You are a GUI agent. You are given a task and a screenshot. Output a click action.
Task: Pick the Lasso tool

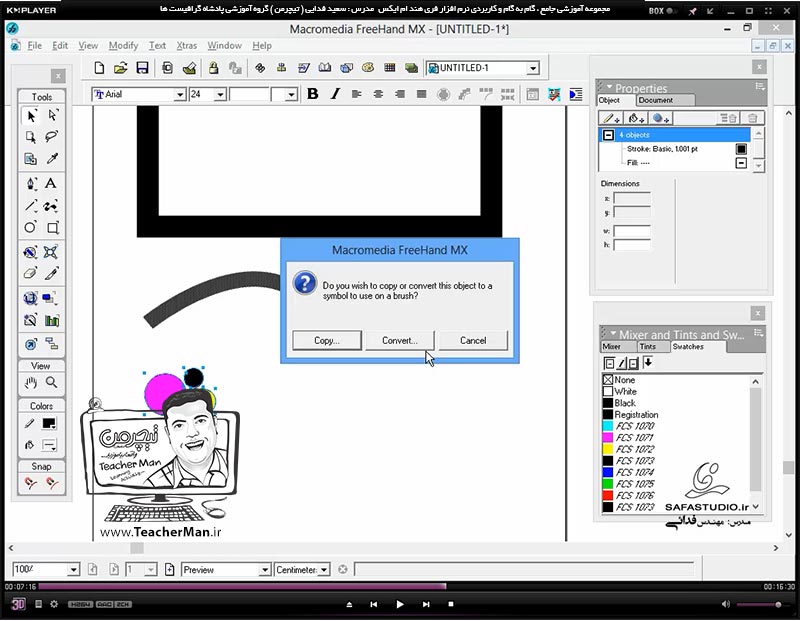52,136
